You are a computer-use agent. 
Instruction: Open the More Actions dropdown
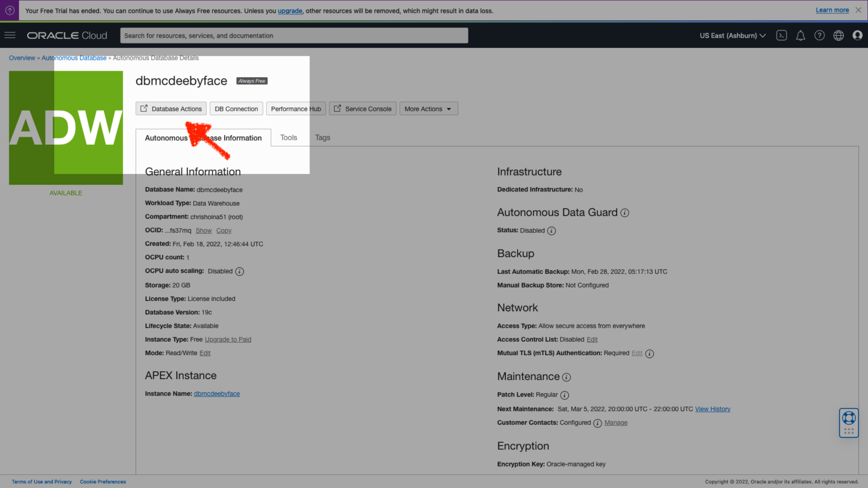[x=428, y=108]
